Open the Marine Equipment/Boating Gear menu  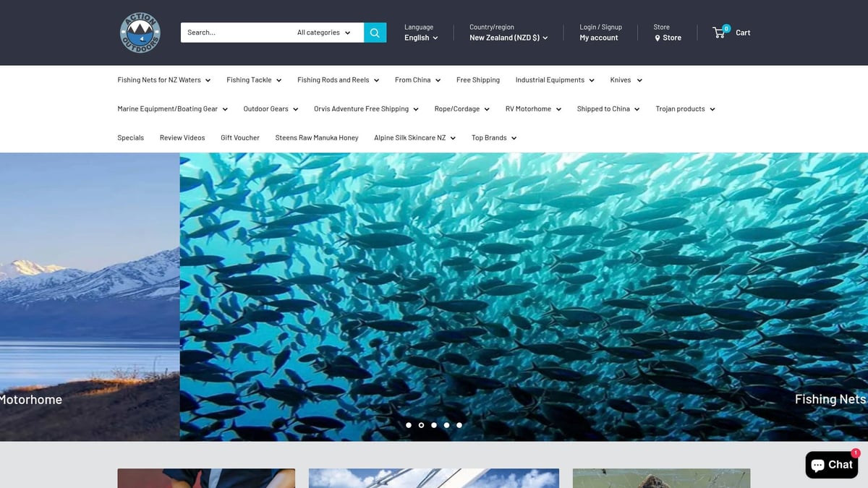click(x=172, y=109)
